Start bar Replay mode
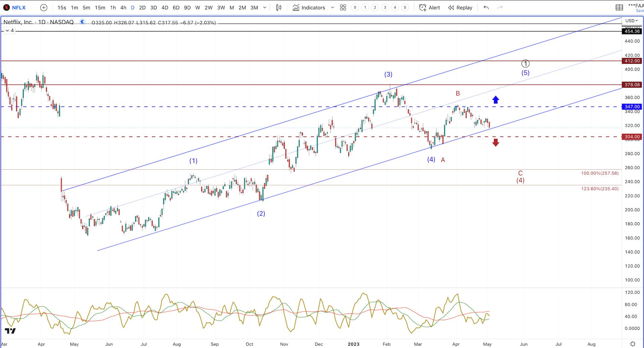Screen dimensions: 644x348 pos(460,7)
